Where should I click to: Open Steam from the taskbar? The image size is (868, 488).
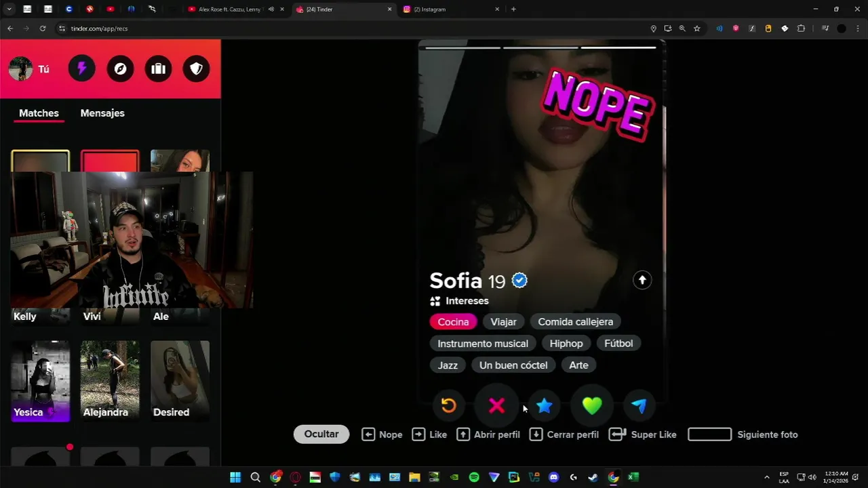[x=593, y=477]
